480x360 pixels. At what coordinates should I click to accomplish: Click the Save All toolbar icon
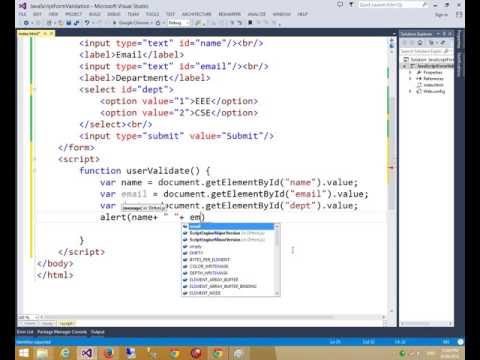(77, 23)
